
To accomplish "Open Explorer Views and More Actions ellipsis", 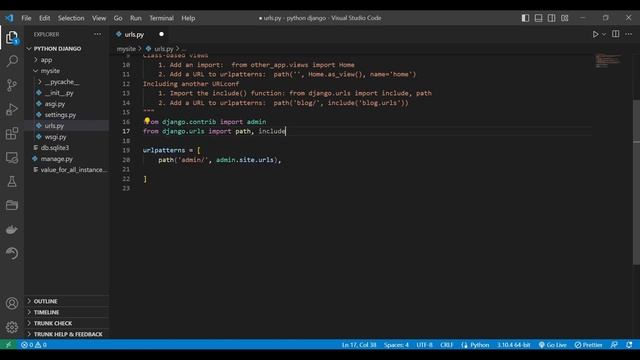I will click(98, 34).
